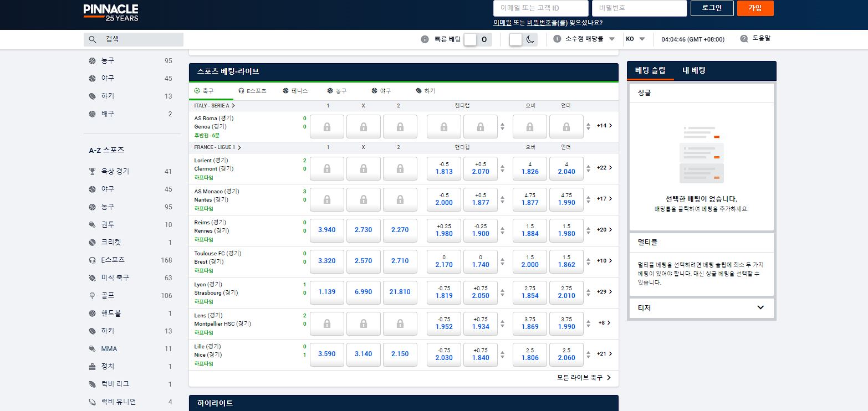This screenshot has width=868, height=411.
Task: Click the 럭비 유니언 rugby icon
Action: tap(92, 402)
